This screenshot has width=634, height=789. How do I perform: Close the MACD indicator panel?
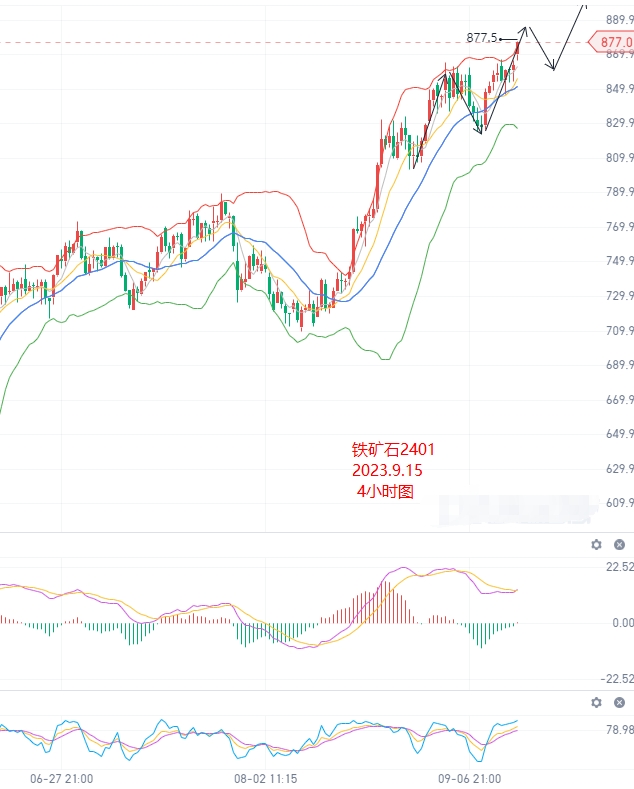click(x=619, y=544)
